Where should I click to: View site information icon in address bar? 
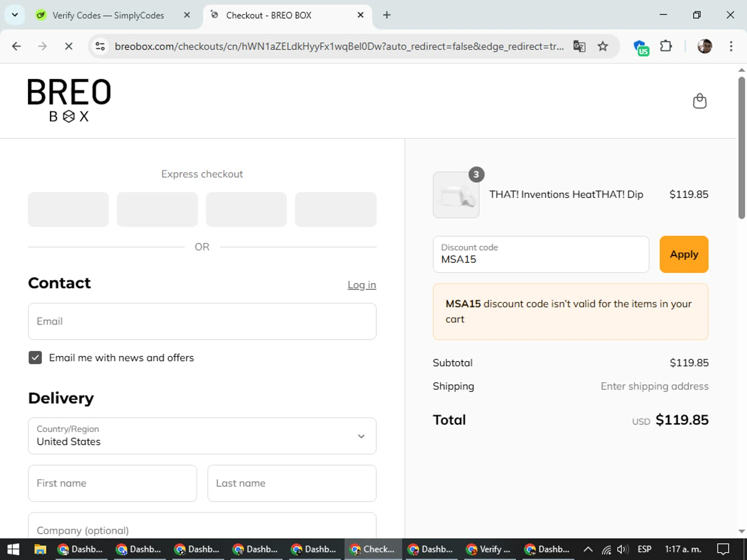pos(100,46)
